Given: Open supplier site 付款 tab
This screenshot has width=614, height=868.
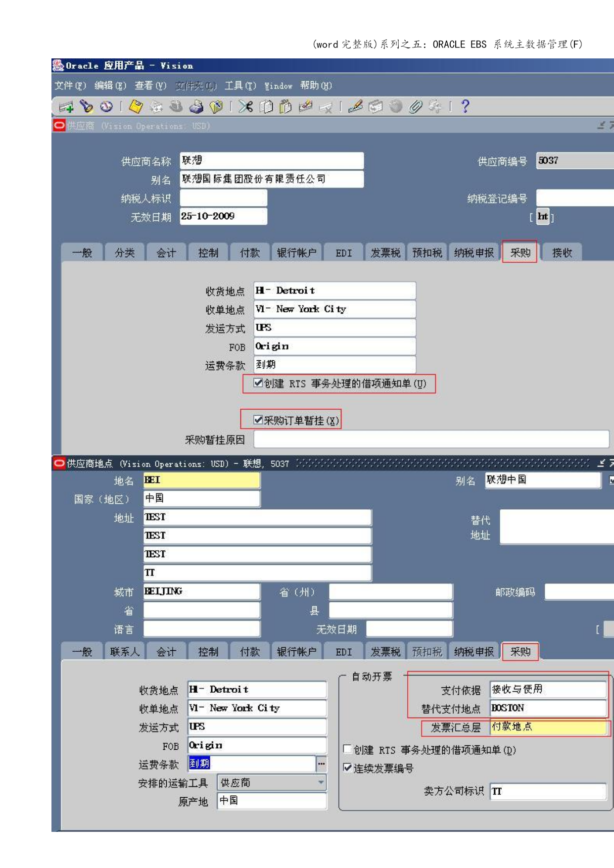Looking at the screenshot, I should coord(250,651).
